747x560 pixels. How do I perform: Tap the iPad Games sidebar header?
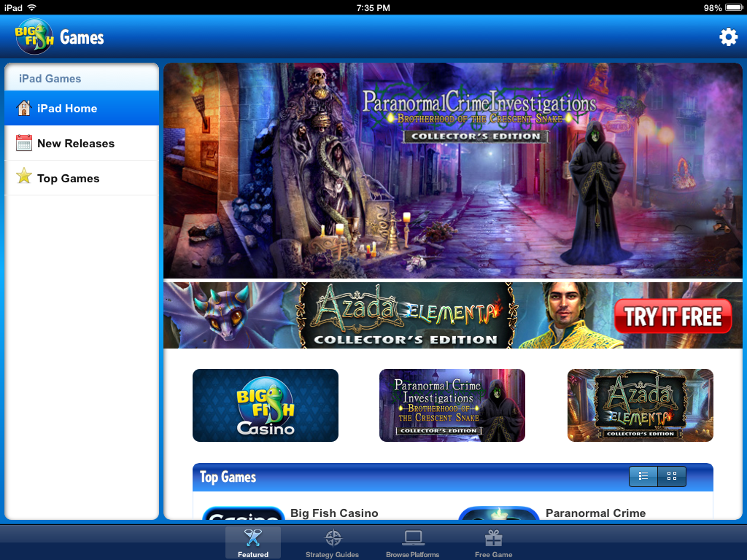click(x=82, y=77)
